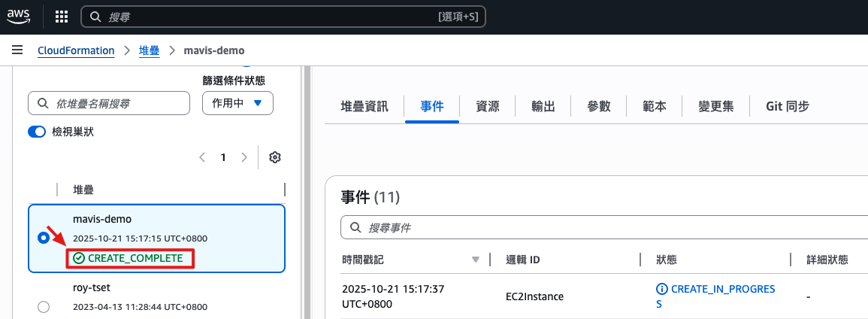Open the 作用中 filter status dropdown
The width and height of the screenshot is (868, 319).
(x=237, y=103)
